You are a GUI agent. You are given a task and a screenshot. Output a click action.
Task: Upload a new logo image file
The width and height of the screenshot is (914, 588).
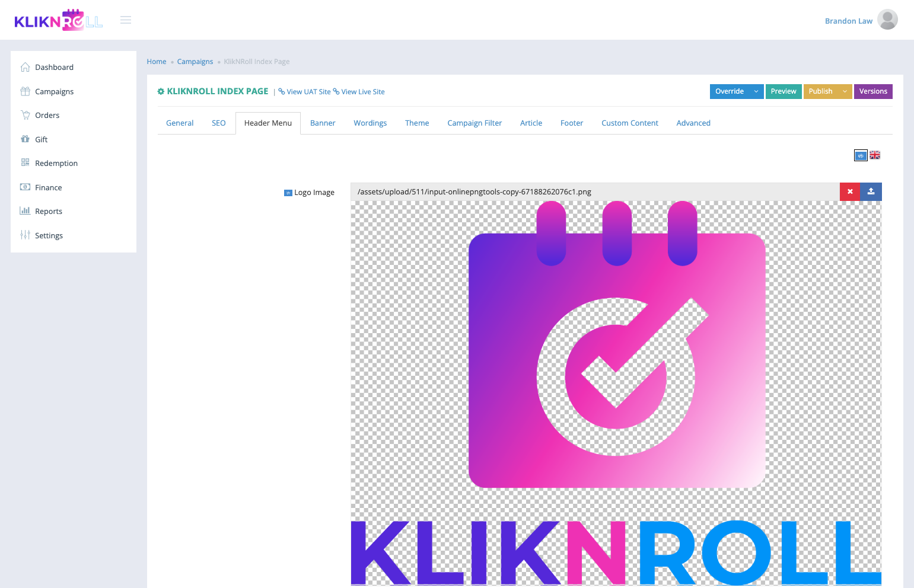pos(871,191)
